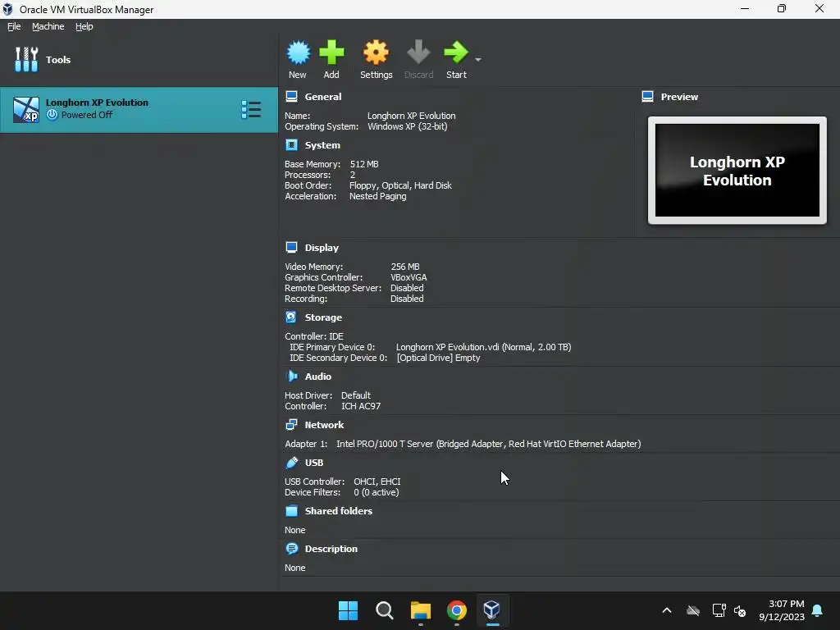Open the Help menu
This screenshot has height=630, width=840.
(x=84, y=26)
